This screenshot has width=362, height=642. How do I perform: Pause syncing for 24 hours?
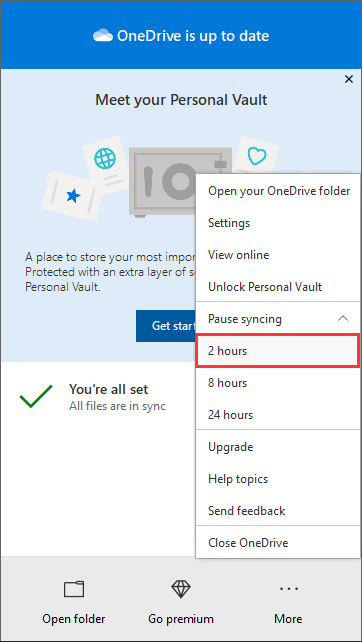point(278,415)
